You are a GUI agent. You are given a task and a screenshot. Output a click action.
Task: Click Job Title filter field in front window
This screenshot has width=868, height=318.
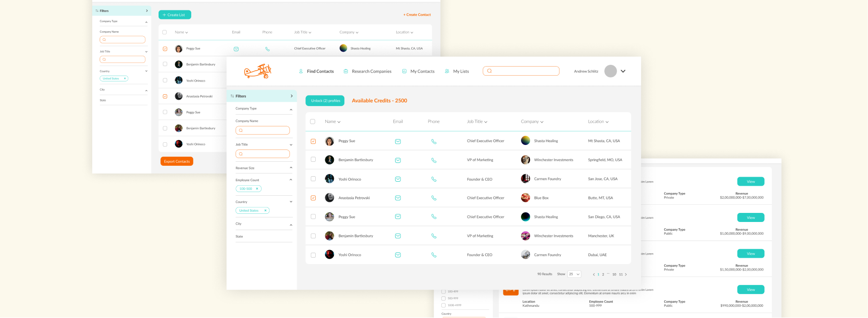(263, 154)
